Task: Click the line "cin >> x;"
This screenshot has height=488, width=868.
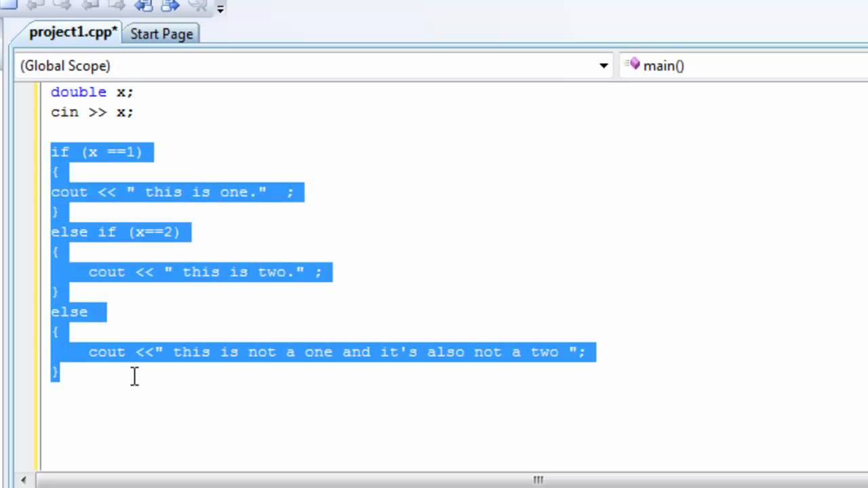Action: tap(92, 112)
